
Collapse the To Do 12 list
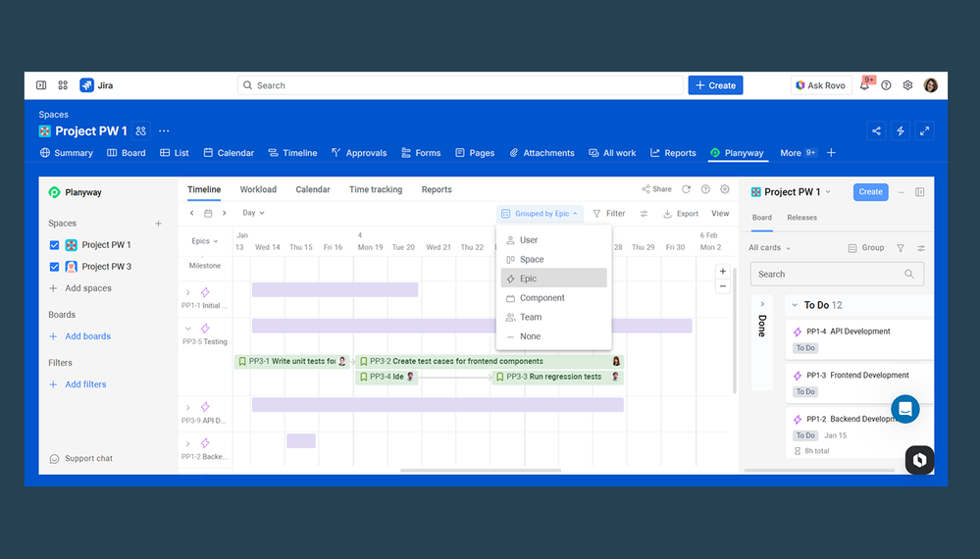(795, 305)
